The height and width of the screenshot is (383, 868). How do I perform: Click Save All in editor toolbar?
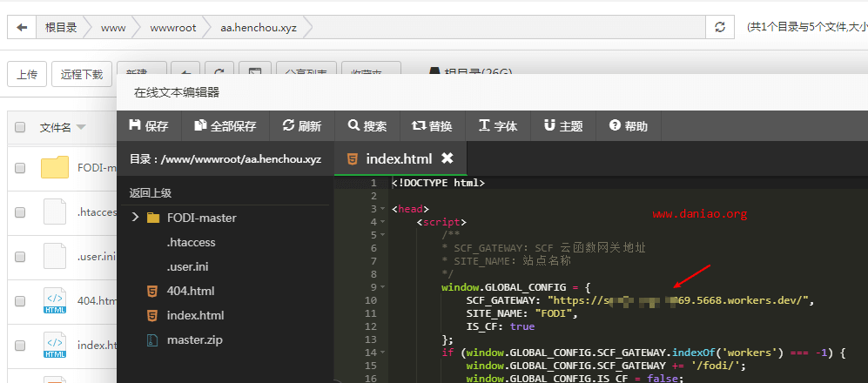coord(225,125)
